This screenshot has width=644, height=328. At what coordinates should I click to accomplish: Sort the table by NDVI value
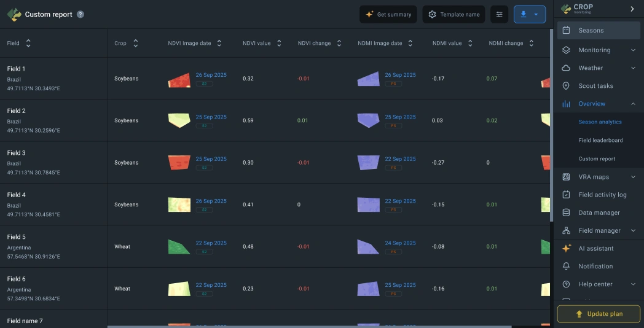279,44
